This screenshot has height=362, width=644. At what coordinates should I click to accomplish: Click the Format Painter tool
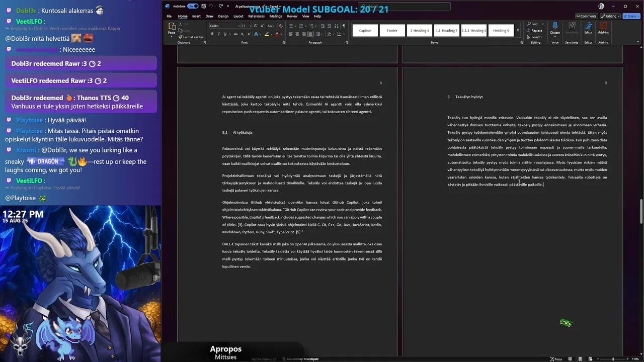[191, 37]
